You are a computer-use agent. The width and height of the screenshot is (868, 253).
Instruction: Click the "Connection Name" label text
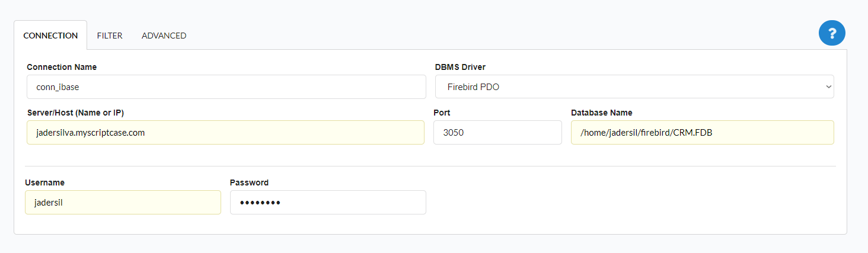click(x=62, y=67)
